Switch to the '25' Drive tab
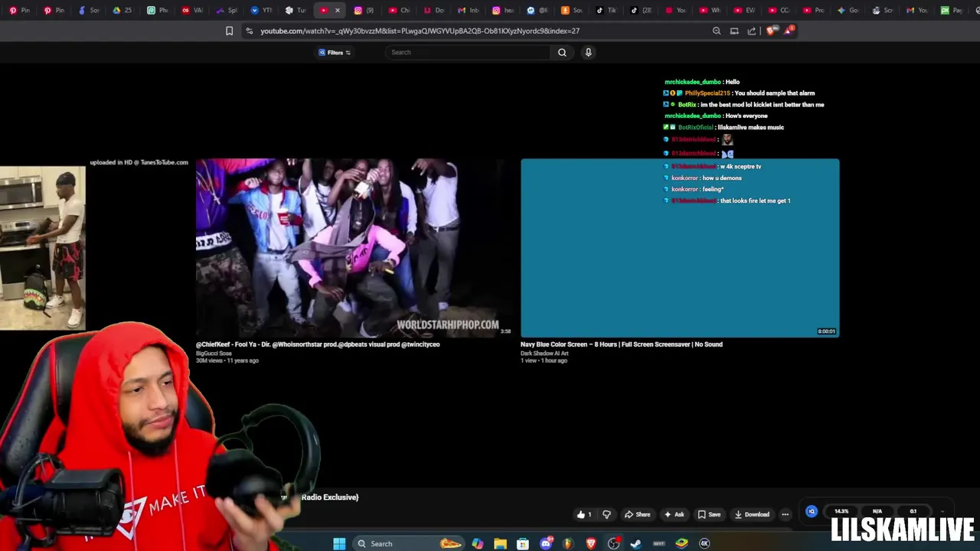Screen dimensions: 980x551 122,10
